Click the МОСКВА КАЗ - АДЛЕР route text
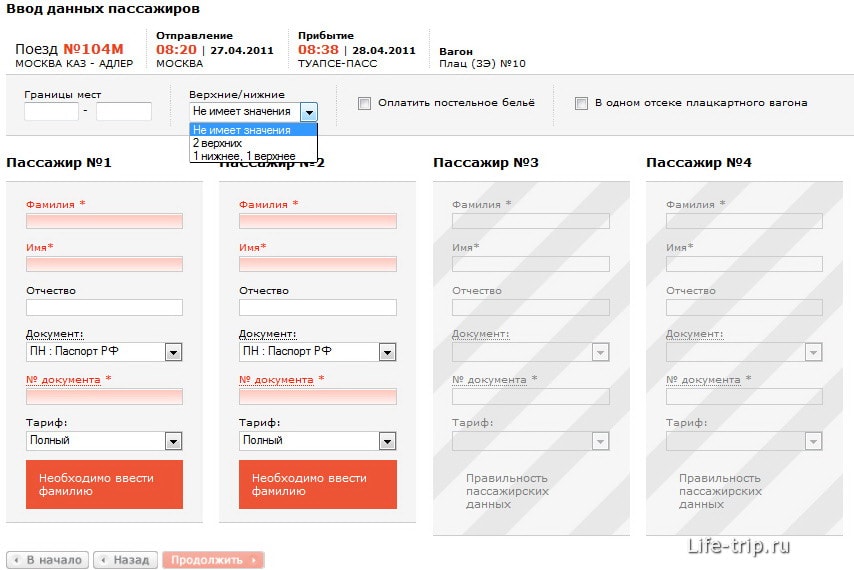 click(x=74, y=64)
